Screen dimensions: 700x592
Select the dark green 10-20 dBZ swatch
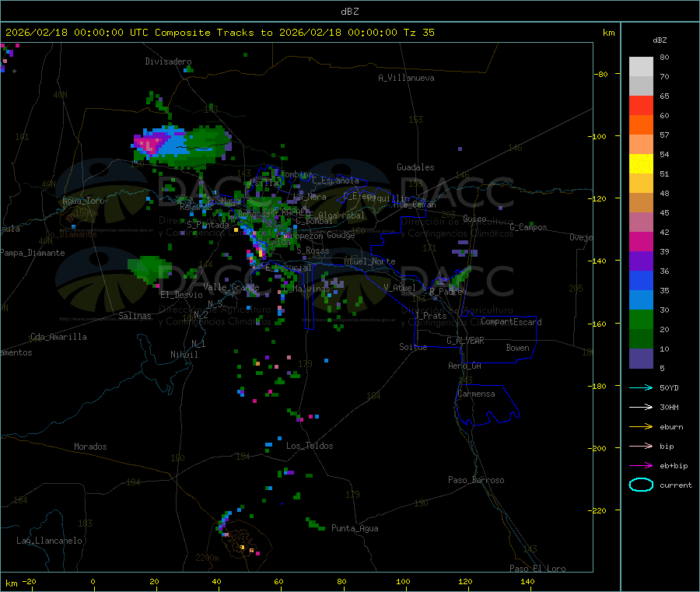[641, 338]
